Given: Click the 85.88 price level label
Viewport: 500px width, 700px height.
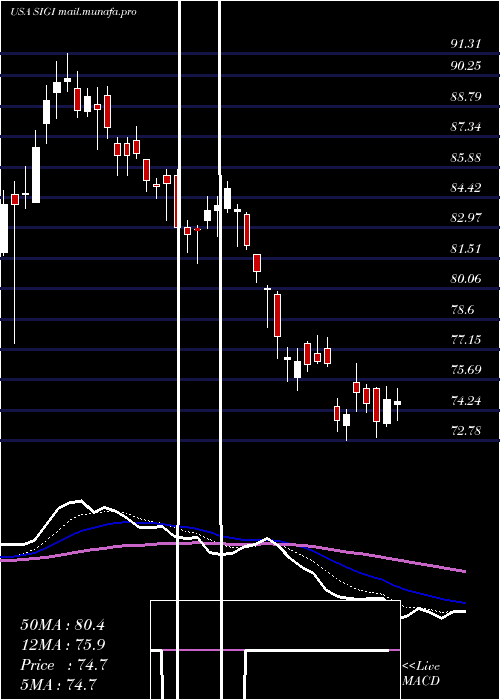Looking at the screenshot, I should (466, 157).
